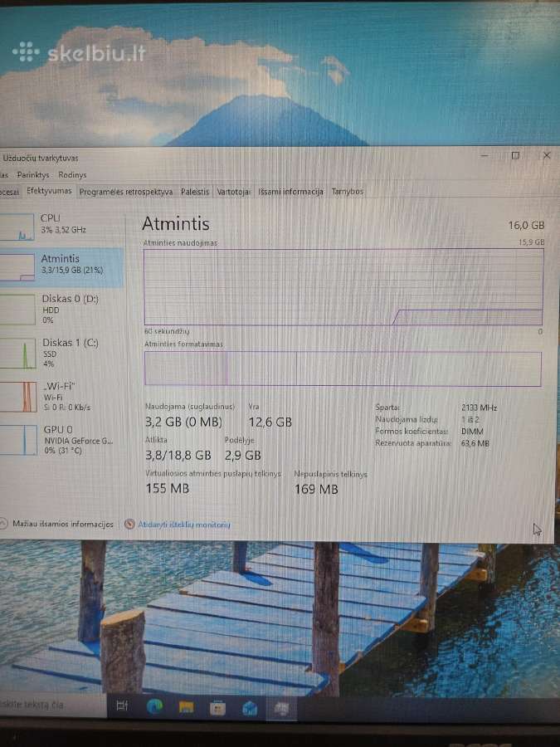
Task: Click the Diskas 1 (C:) mini graph
Action: [17, 354]
